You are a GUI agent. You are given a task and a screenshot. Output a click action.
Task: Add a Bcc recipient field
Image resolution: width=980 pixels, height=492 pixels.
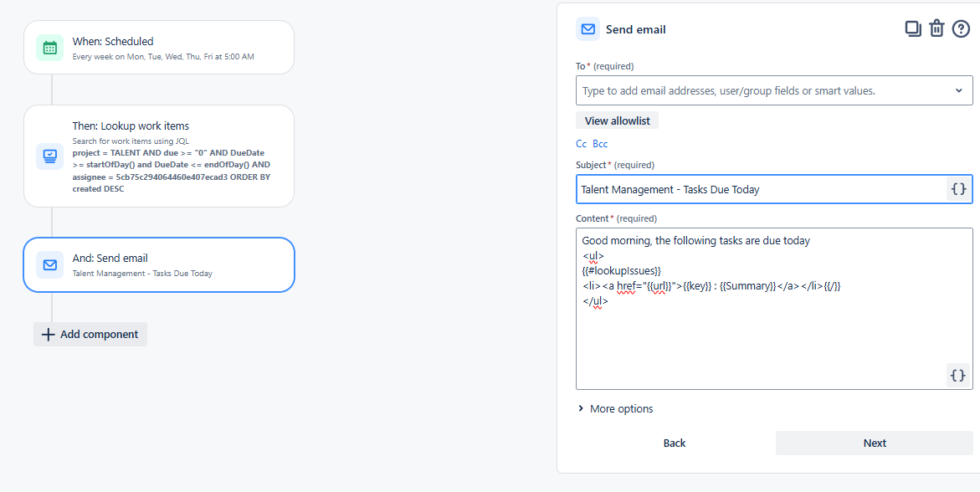pos(599,143)
